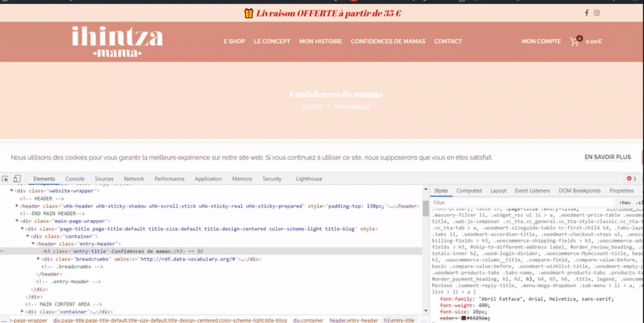The image size is (644, 323).
Task: Switch to the Application tab
Action: (x=208, y=179)
